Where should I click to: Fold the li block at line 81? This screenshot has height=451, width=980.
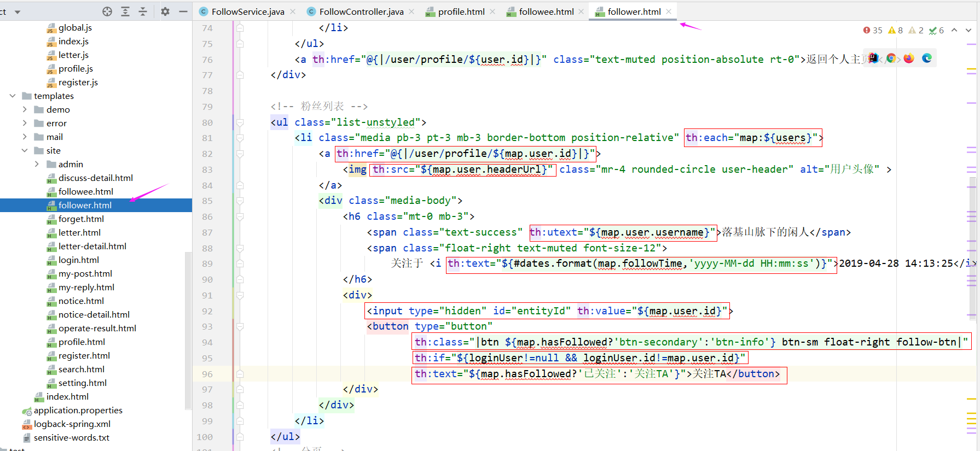[x=240, y=138]
